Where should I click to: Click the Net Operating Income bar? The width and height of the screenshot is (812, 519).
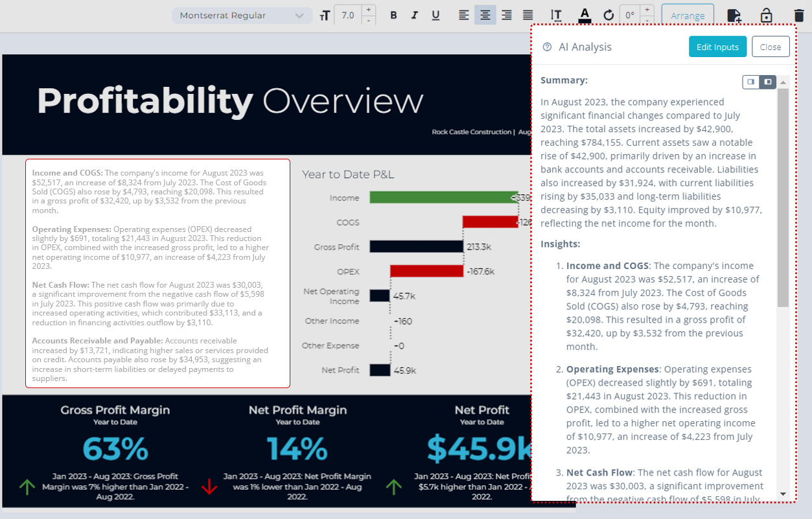(380, 295)
